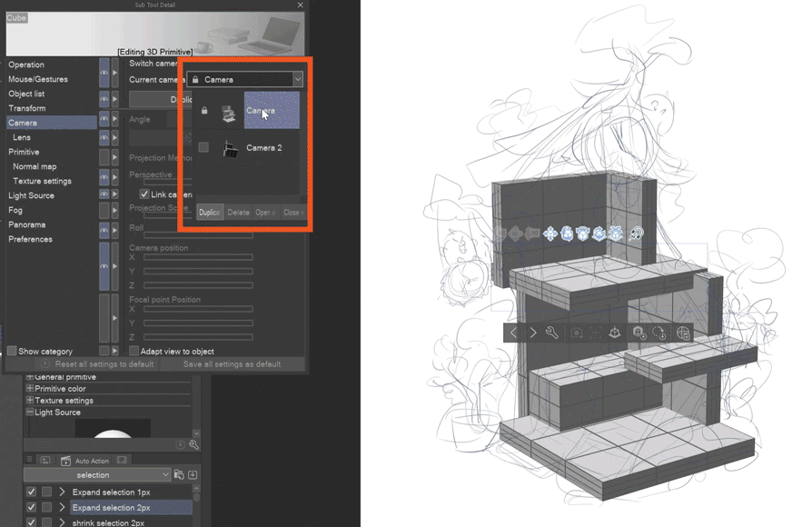The image size is (812, 527).
Task: Toggle Link camera checkbox
Action: tap(144, 194)
